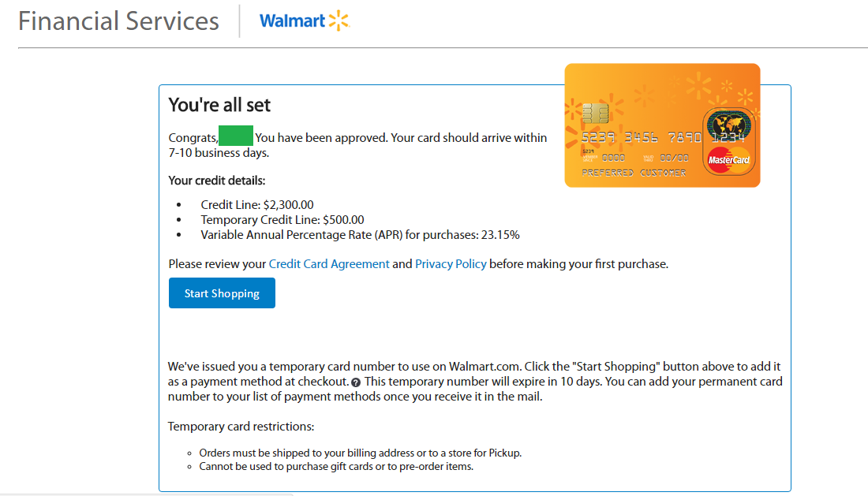
Task: Click the Financial Services header
Action: [x=118, y=21]
